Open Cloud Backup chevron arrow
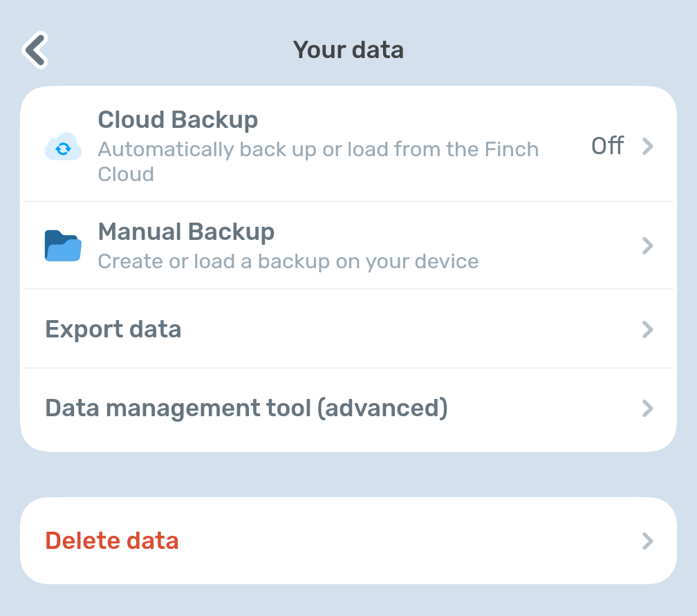 click(x=647, y=147)
